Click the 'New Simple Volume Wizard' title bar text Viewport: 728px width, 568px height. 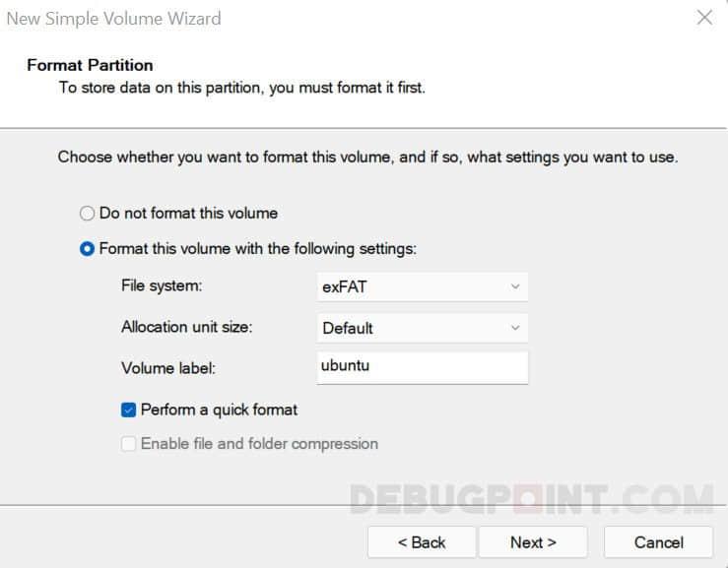[114, 19]
